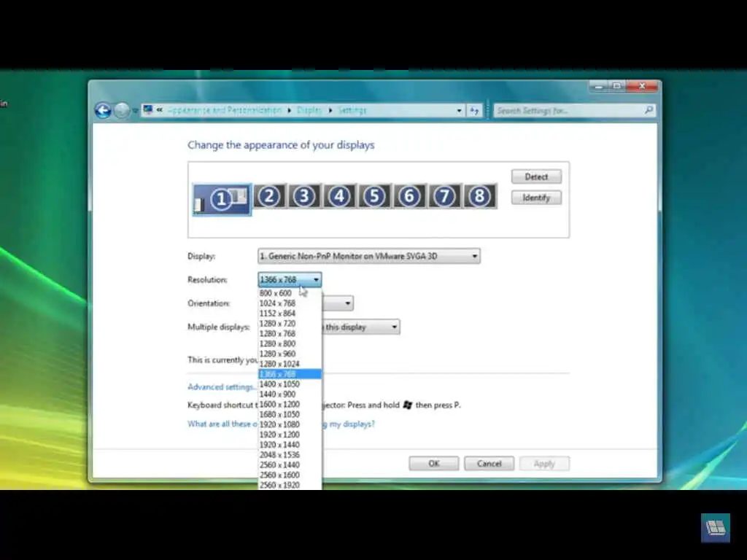Choose 1280 x 1024 resolution

click(290, 364)
